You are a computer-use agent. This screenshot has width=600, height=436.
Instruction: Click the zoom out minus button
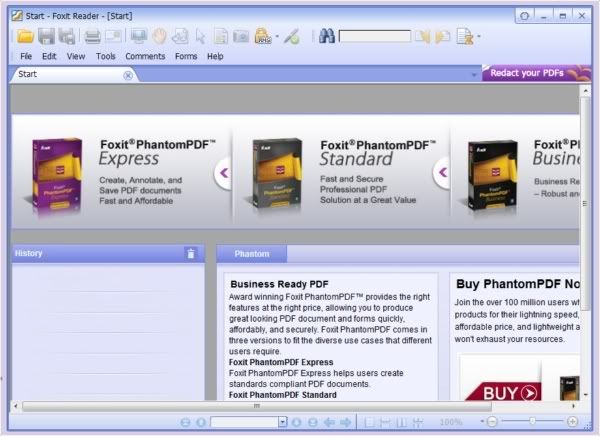(492, 422)
